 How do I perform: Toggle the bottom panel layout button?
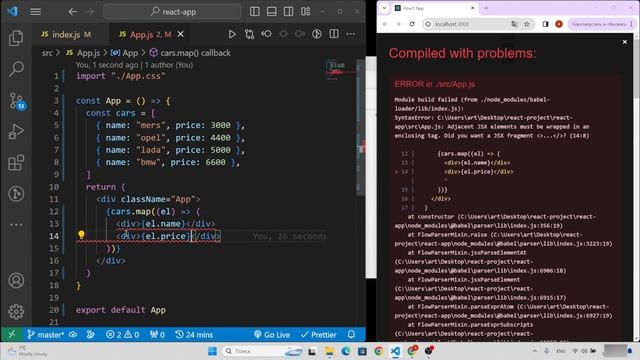[271, 11]
